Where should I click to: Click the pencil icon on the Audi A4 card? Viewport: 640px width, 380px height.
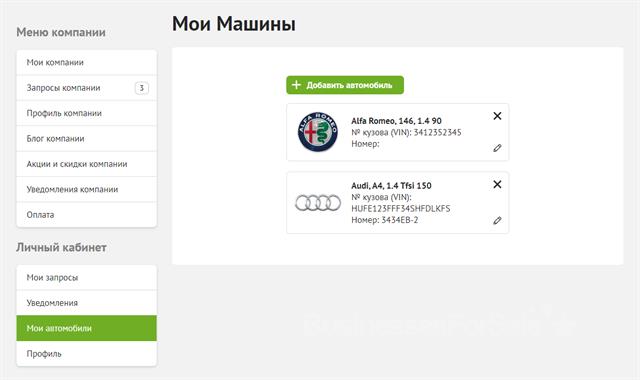497,220
